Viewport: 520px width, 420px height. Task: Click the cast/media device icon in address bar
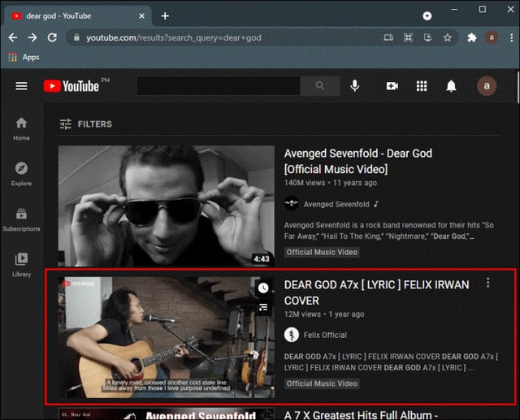(388, 37)
